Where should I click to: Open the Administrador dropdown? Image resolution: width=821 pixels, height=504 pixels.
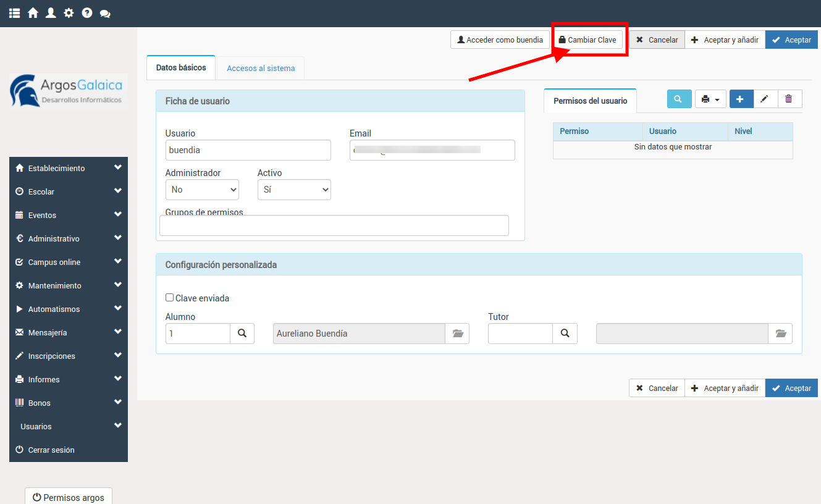pos(202,190)
